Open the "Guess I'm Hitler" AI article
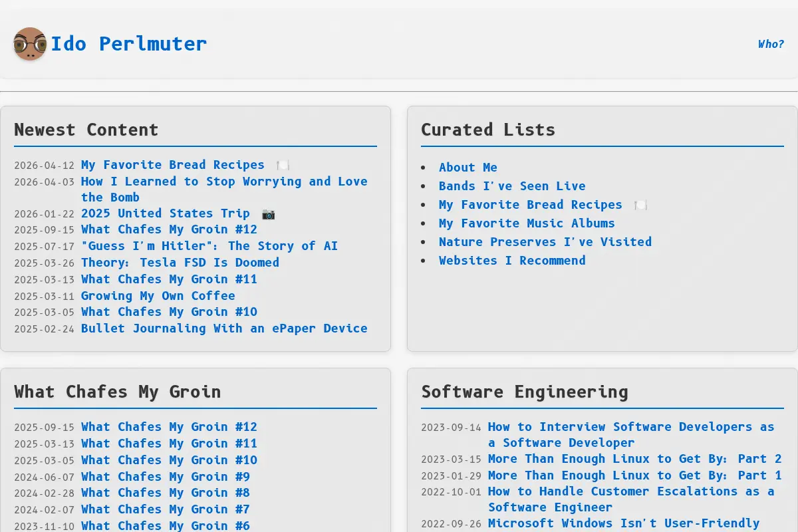The height and width of the screenshot is (532, 798). pyautogui.click(x=209, y=246)
